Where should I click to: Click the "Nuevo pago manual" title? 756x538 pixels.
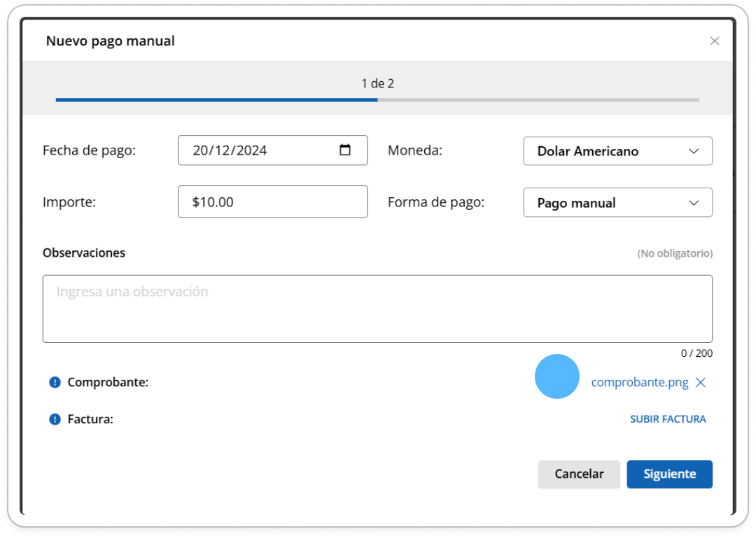coord(111,41)
